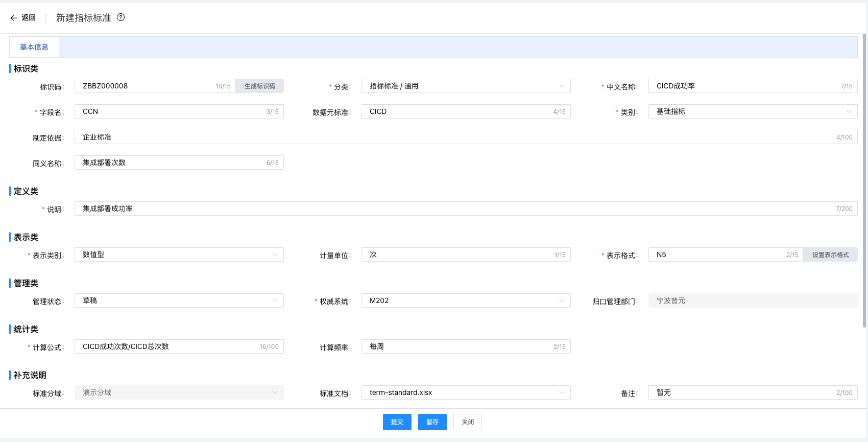The width and height of the screenshot is (868, 442).
Task: Click the 制定依据 input field
Action: coord(454,137)
